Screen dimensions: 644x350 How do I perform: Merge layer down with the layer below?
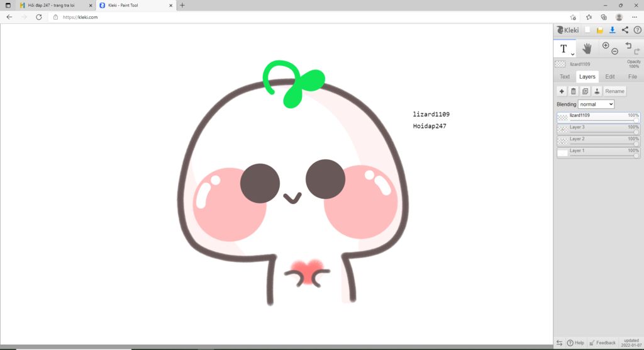click(x=597, y=91)
